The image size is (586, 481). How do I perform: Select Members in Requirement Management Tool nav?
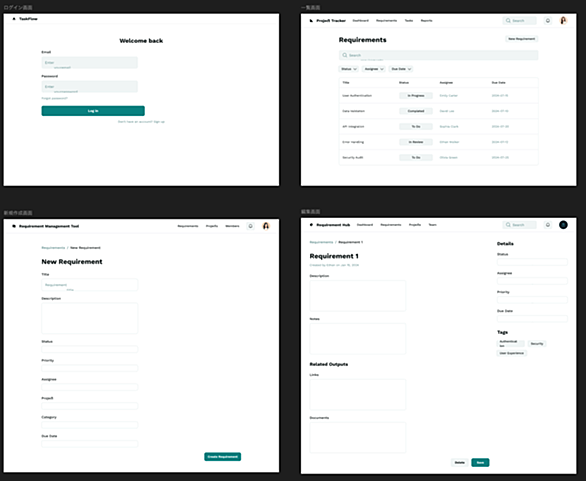[232, 226]
